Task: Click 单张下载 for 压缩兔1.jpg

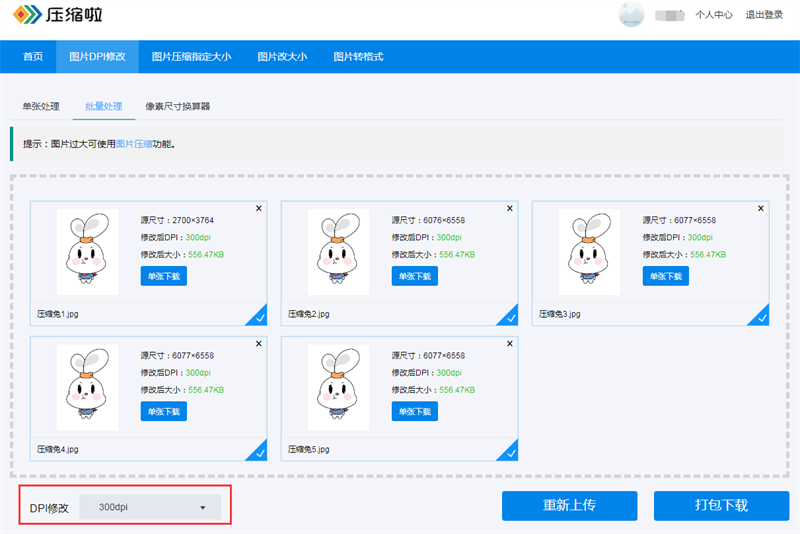Action: pyautogui.click(x=164, y=276)
